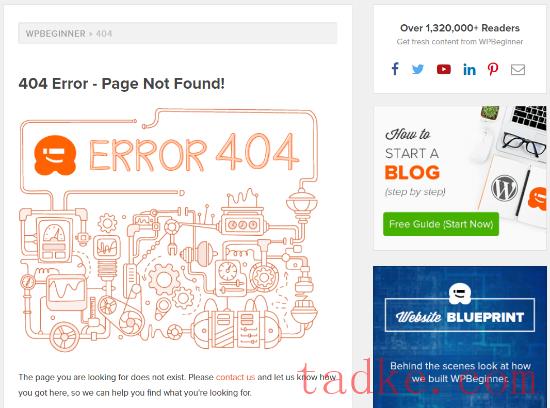Click the orange WPBeginner mascot in Error 404 graphic

[55, 155]
